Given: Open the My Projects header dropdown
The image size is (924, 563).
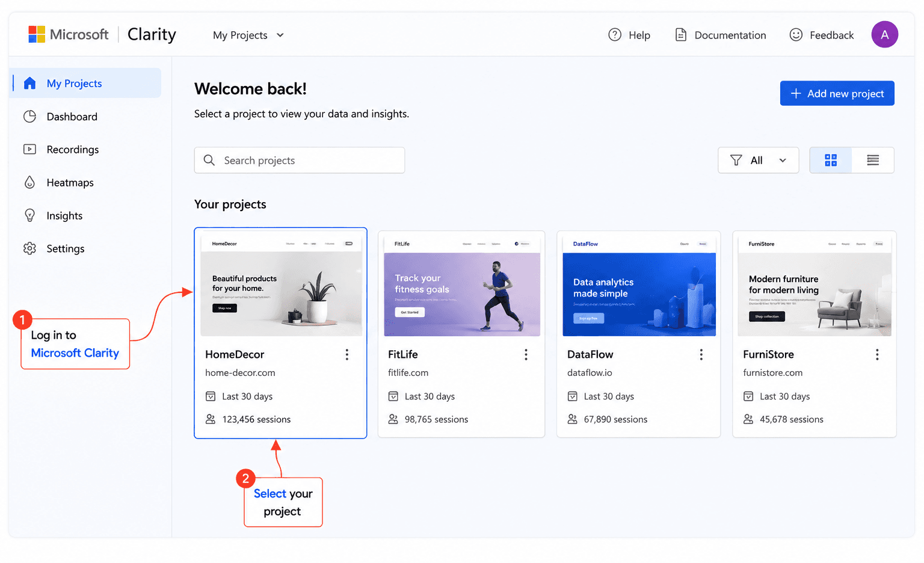Looking at the screenshot, I should pos(248,35).
